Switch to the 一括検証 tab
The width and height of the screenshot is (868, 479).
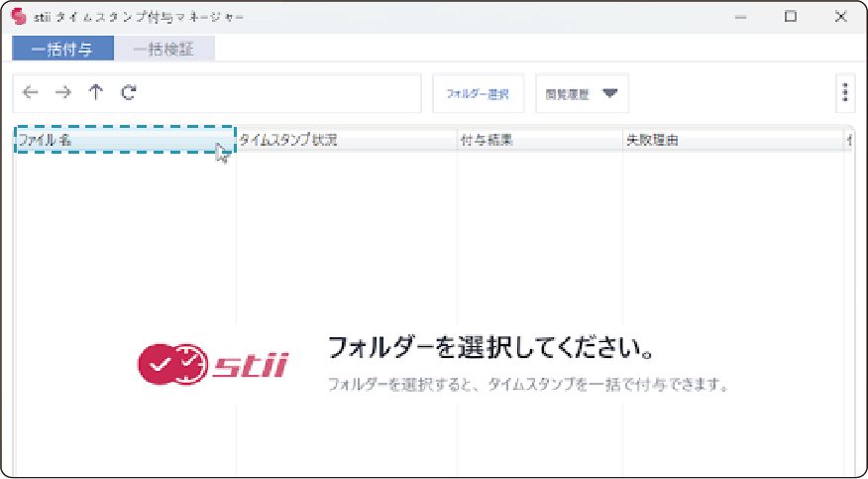pyautogui.click(x=164, y=49)
